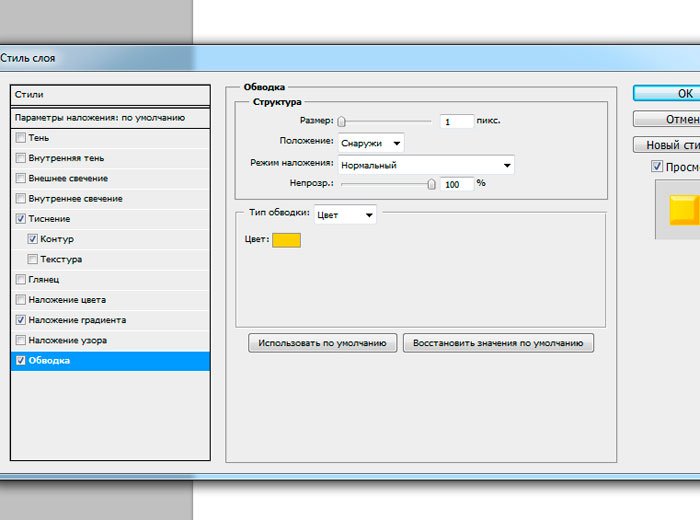Select Параметры наложения: по умолчанию
Image resolution: width=700 pixels, height=520 pixels.
point(110,118)
